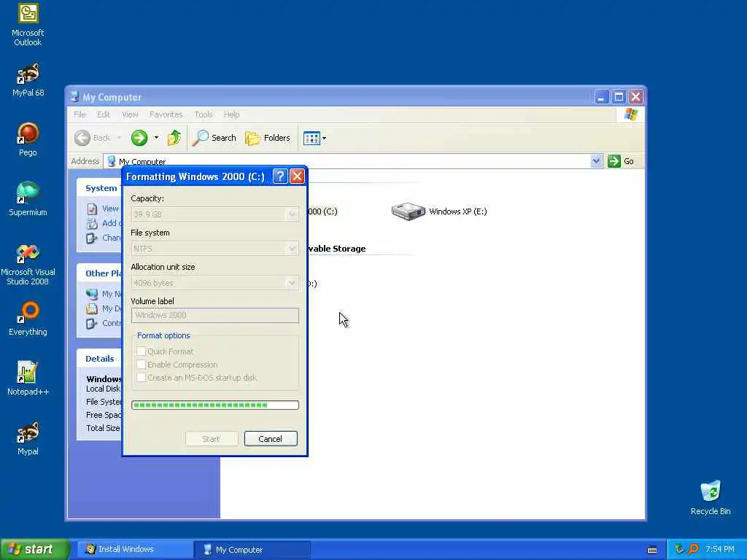Open the Edit menu
The width and height of the screenshot is (747, 560).
point(104,114)
